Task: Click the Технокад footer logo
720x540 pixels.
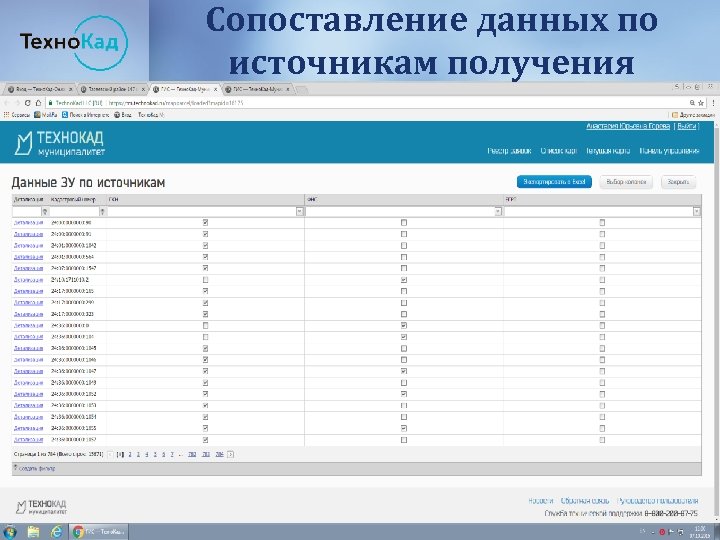Action: coord(41,507)
